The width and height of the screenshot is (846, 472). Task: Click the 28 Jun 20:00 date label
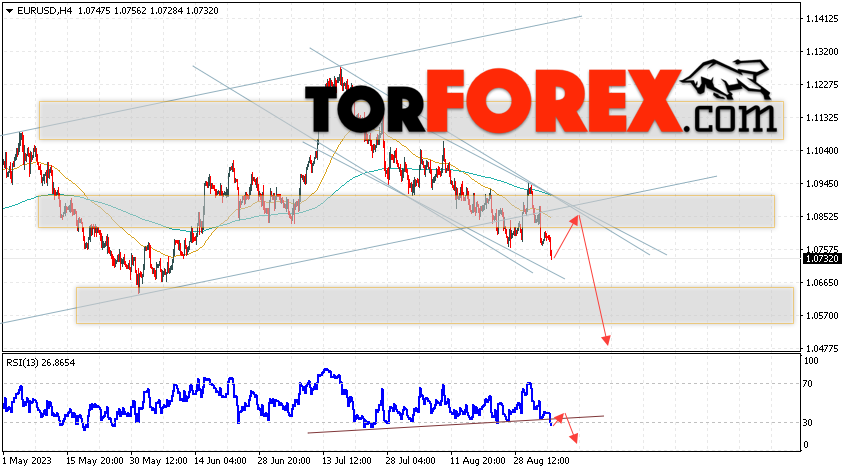[x=286, y=461]
